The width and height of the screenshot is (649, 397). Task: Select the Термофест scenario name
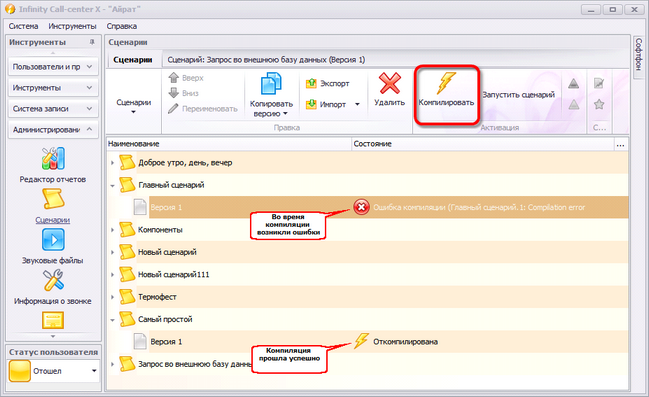[x=157, y=297]
